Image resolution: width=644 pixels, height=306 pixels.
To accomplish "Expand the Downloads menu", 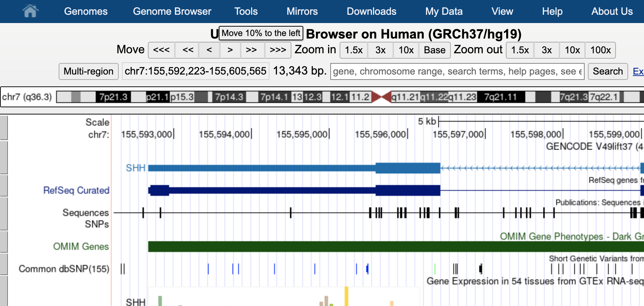I will coord(371,12).
